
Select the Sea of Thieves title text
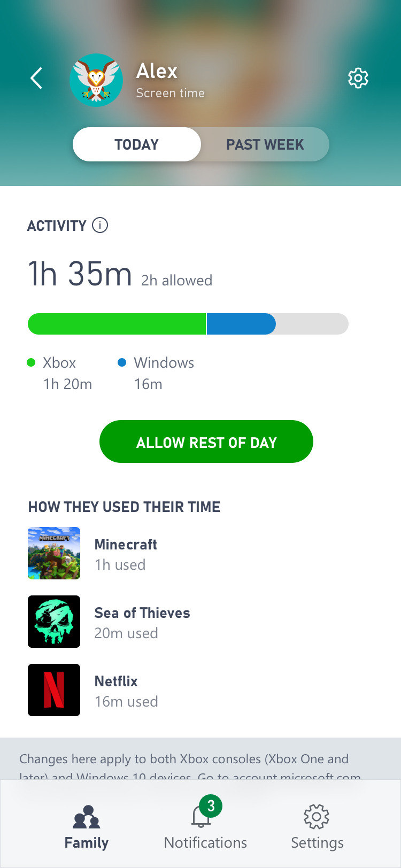(142, 613)
